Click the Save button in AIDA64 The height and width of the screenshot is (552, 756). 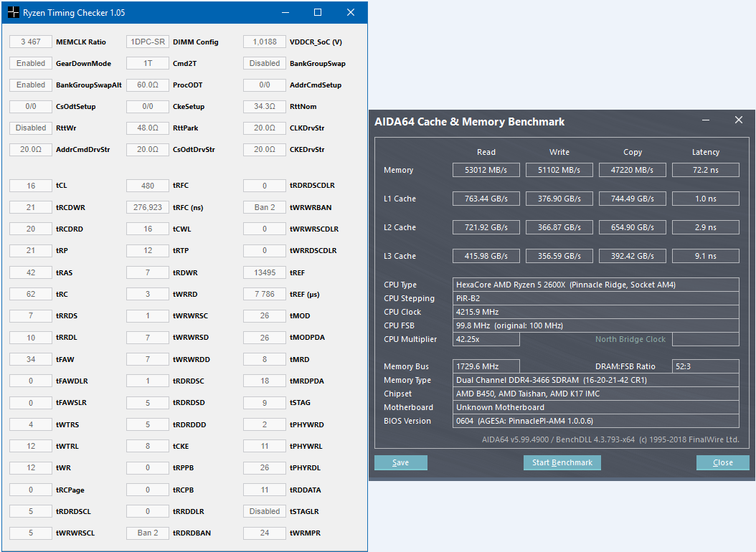pyautogui.click(x=401, y=462)
